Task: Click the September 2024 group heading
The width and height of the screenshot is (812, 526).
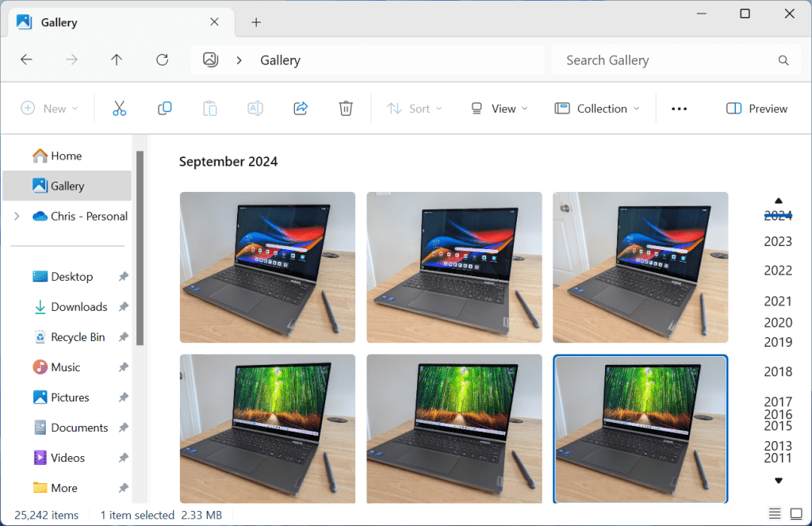Action: (x=228, y=162)
